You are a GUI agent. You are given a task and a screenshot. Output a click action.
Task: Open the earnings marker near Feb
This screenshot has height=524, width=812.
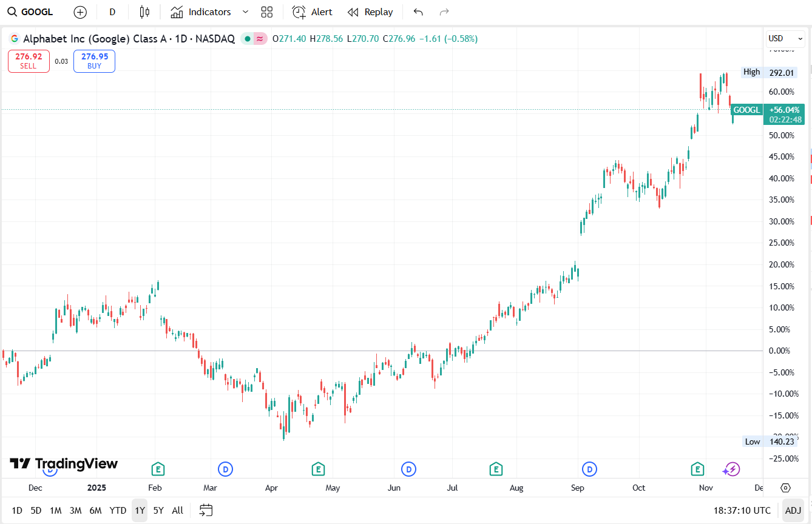[x=158, y=469]
